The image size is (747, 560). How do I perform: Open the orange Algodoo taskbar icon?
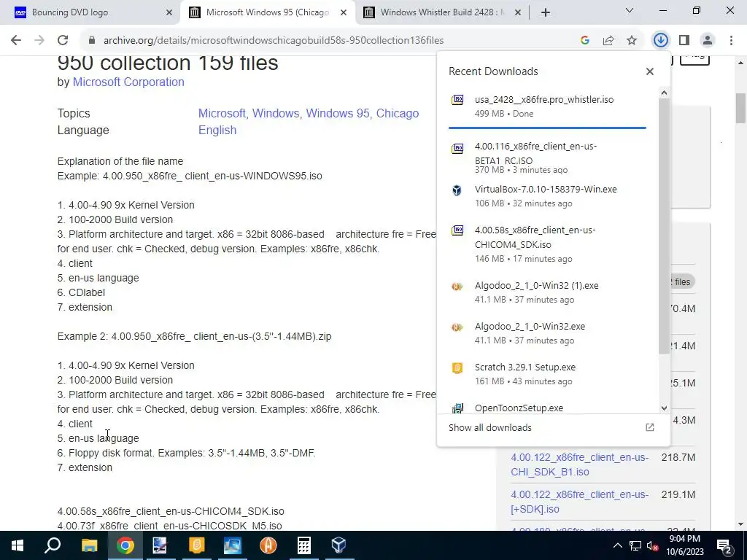(x=268, y=545)
